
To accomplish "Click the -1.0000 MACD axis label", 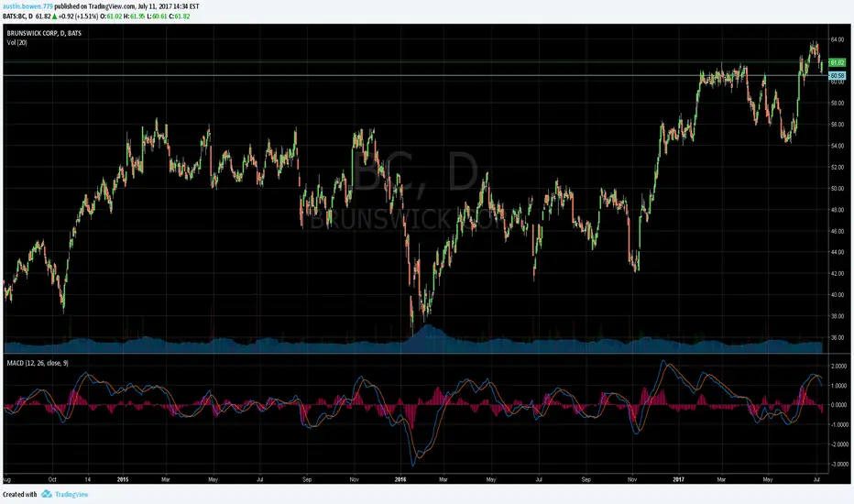I will (838, 425).
